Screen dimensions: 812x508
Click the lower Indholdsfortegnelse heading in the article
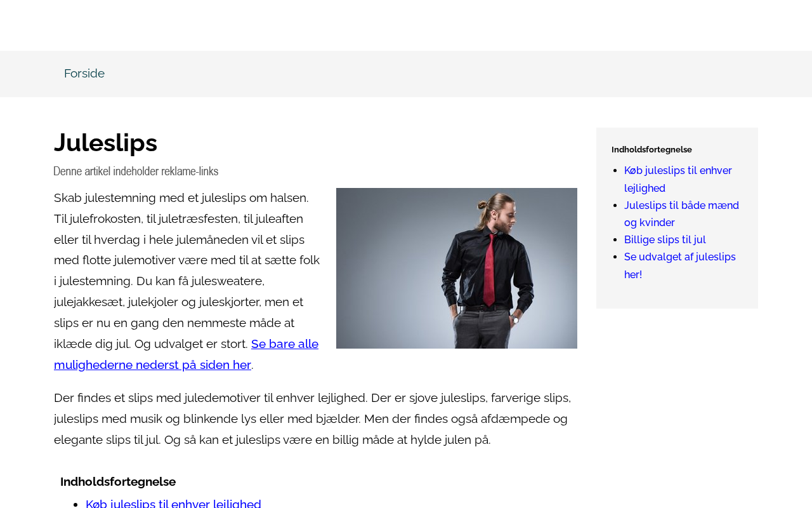[118, 481]
